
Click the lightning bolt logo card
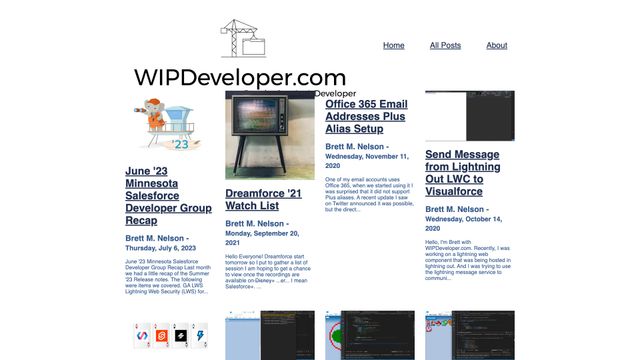pos(200,336)
